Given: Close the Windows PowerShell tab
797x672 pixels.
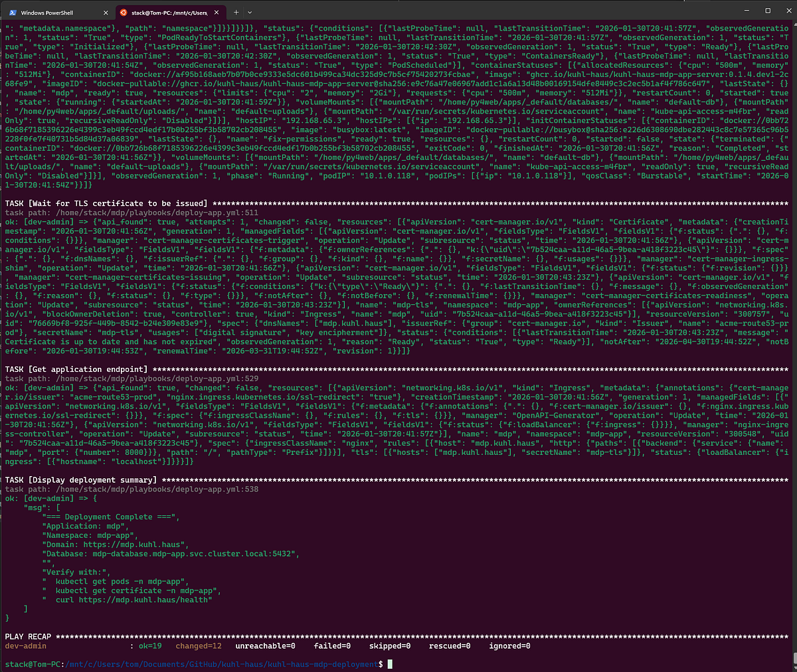Looking at the screenshot, I should (106, 13).
